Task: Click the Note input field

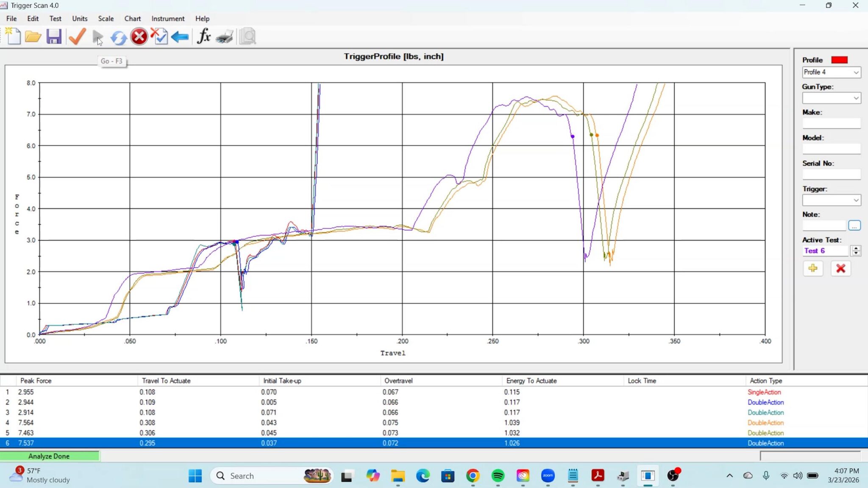Action: click(x=824, y=226)
